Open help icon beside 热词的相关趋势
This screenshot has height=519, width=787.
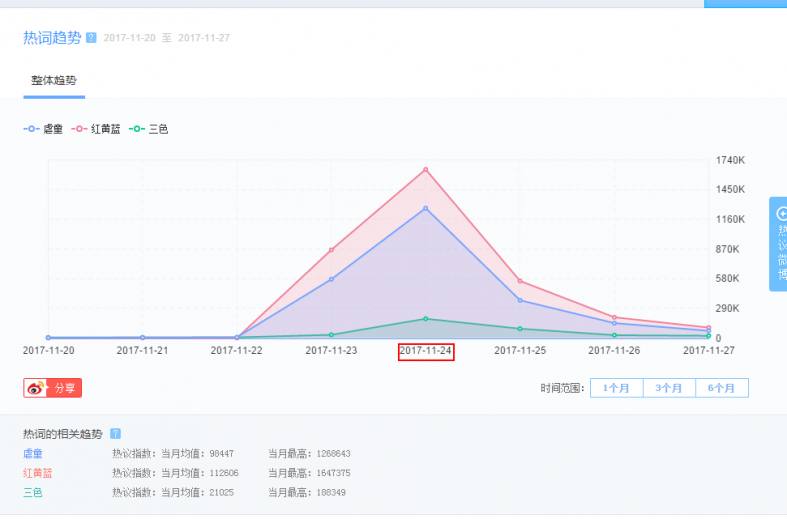(x=115, y=434)
